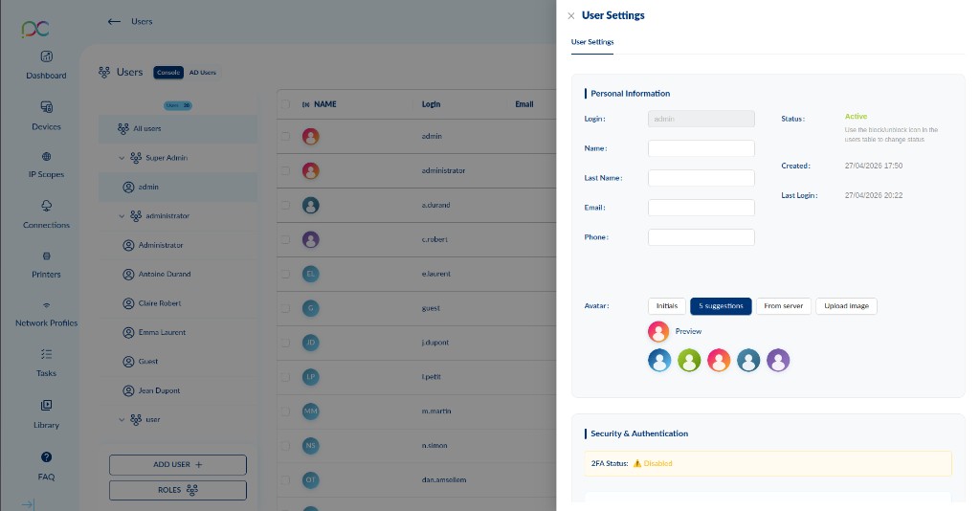Image resolution: width=980 pixels, height=511 pixels.
Task: Open the IP Scopes globe icon
Action: tap(46, 156)
